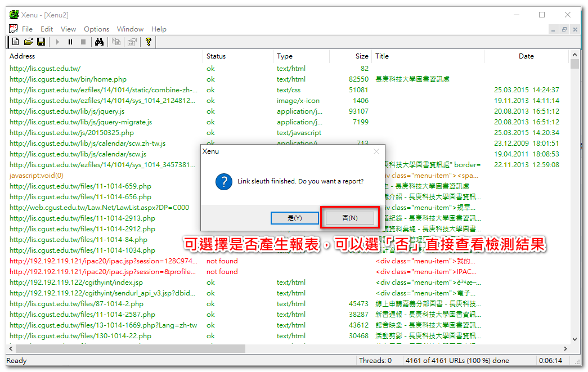Viewport: 588px width, 372px height.
Task: Open file using the folder toolbar icon
Action: pyautogui.click(x=28, y=42)
